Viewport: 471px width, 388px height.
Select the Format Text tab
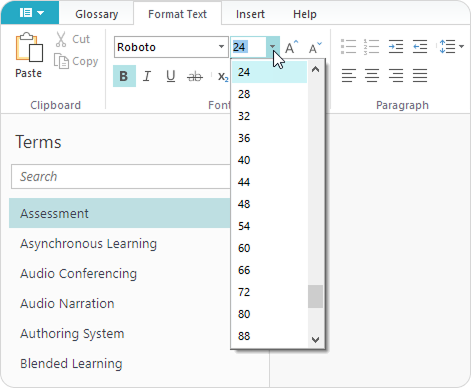pos(177,14)
